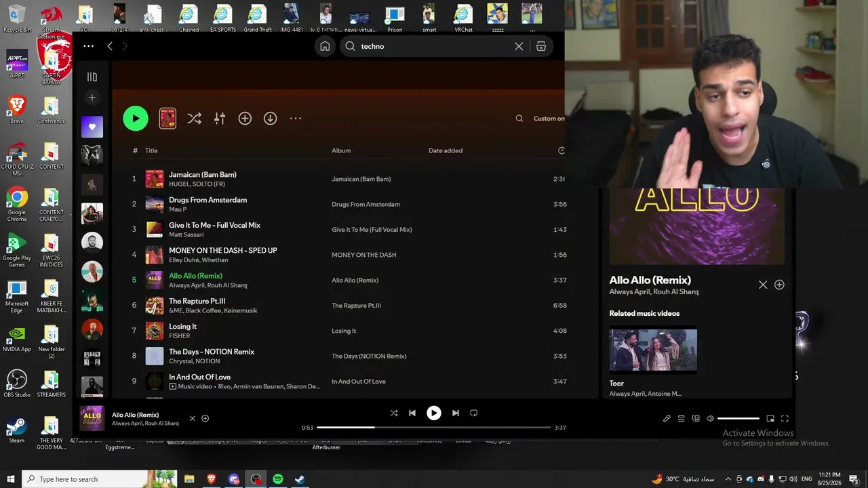Open Spotify from the Windows taskbar
Screen dimensions: 868x488
click(x=278, y=479)
